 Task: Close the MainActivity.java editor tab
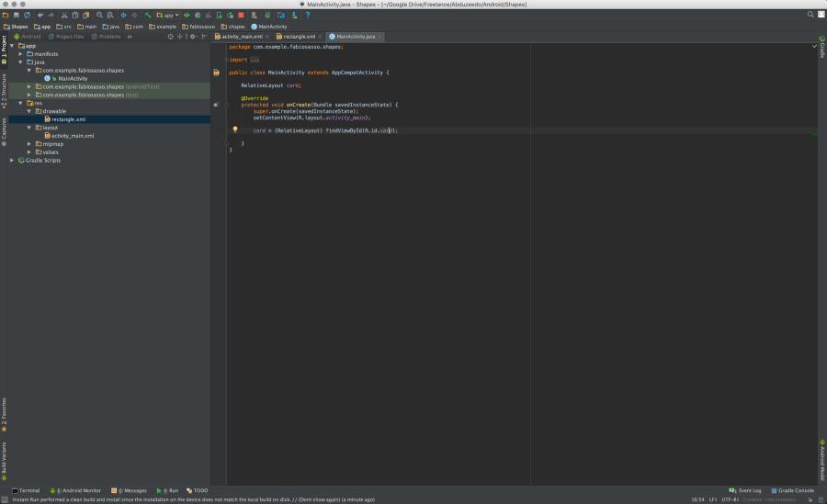click(380, 37)
